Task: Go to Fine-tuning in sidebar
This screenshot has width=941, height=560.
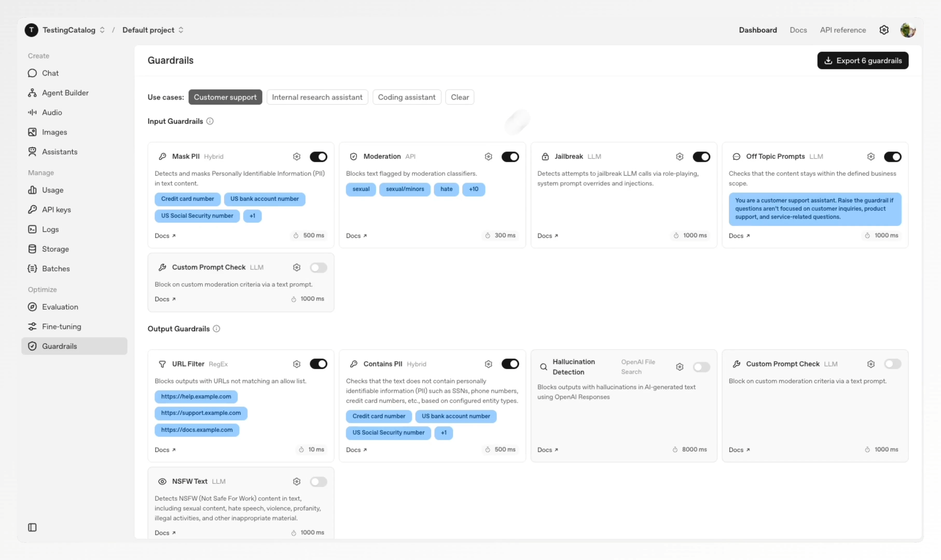Action: (61, 326)
